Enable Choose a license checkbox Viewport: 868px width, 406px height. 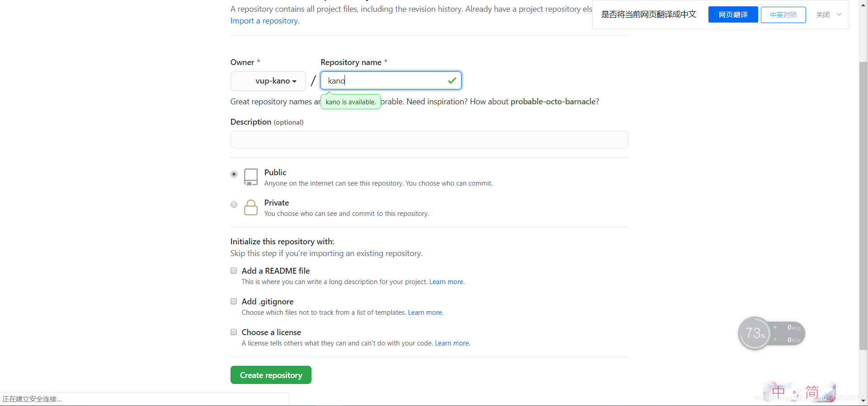click(234, 332)
